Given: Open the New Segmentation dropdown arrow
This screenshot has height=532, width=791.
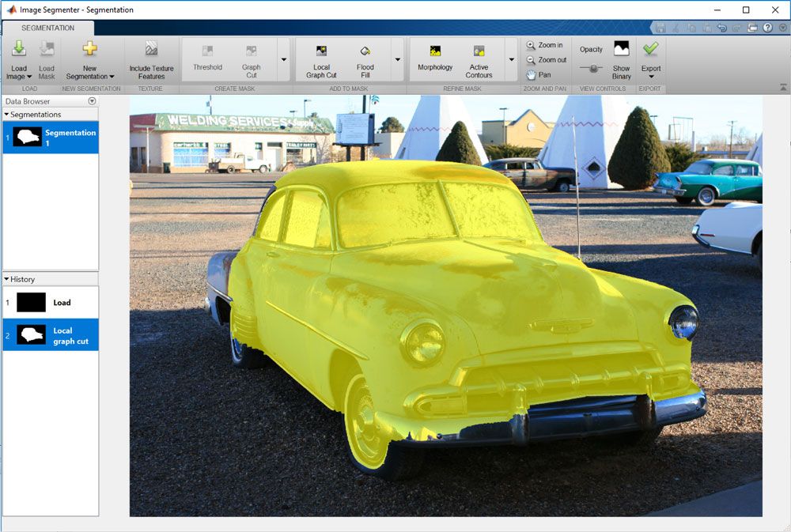Looking at the screenshot, I should pyautogui.click(x=112, y=77).
